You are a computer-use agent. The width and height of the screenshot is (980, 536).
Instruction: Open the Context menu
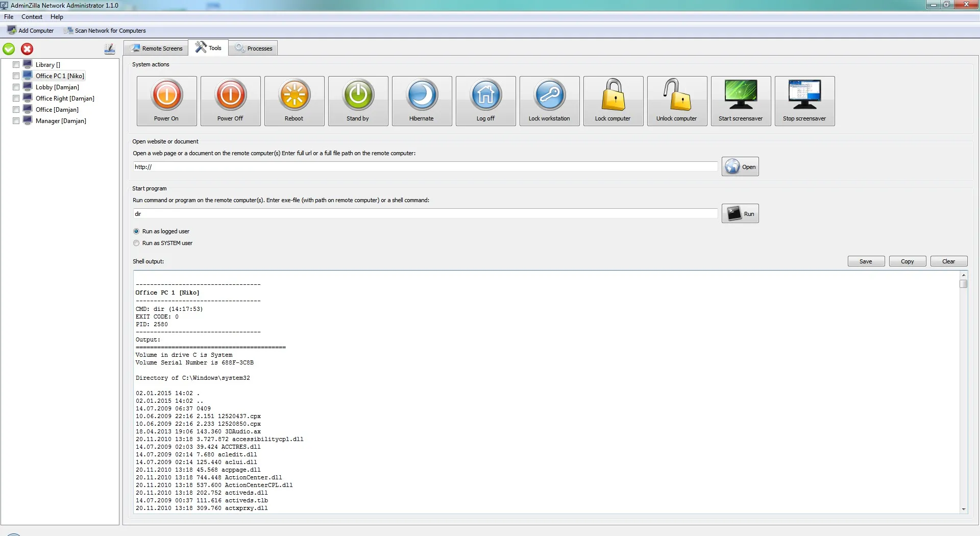pos(32,17)
